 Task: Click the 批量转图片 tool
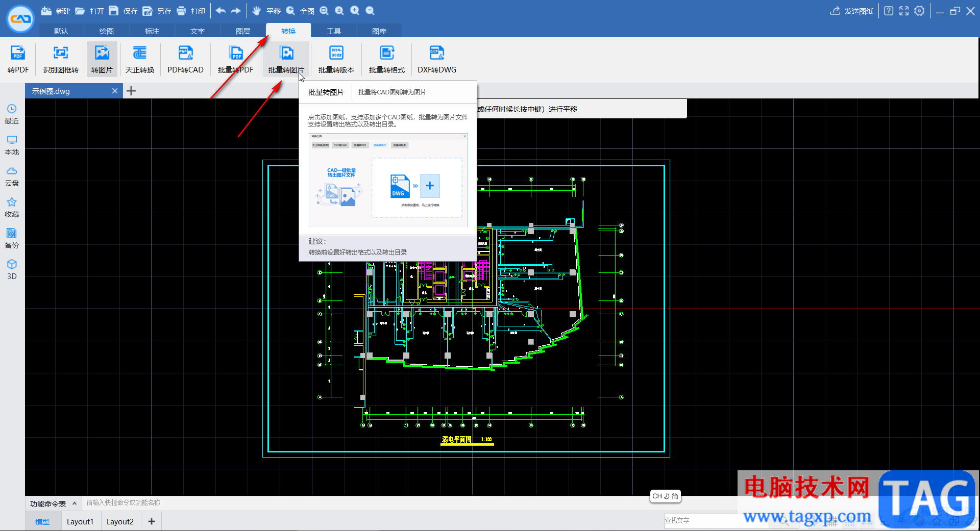(x=286, y=59)
